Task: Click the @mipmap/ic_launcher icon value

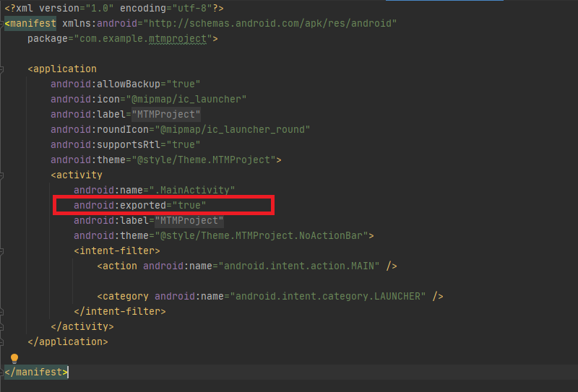Action: [186, 99]
